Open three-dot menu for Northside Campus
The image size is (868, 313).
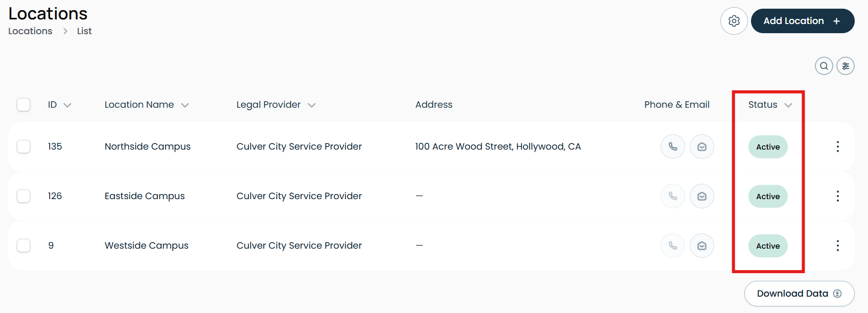[x=838, y=147]
